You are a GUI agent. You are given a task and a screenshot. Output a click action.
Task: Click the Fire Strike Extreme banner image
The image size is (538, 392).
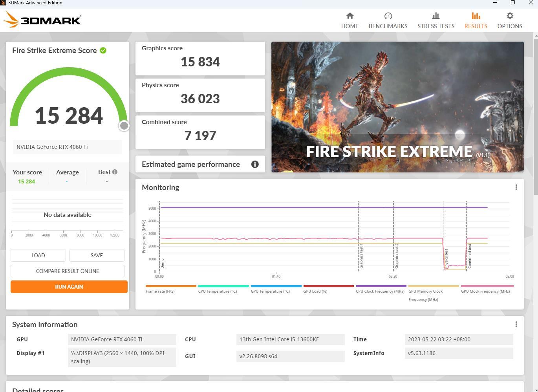(x=397, y=107)
